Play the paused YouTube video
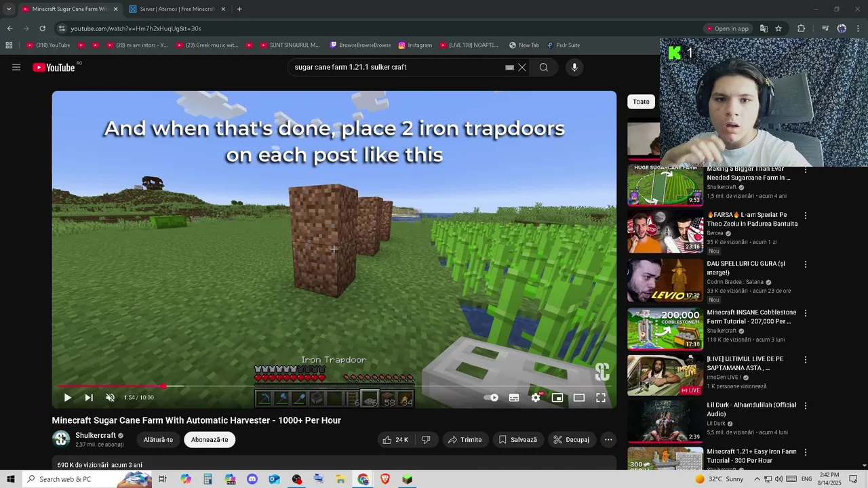The height and width of the screenshot is (488, 868). point(67,398)
